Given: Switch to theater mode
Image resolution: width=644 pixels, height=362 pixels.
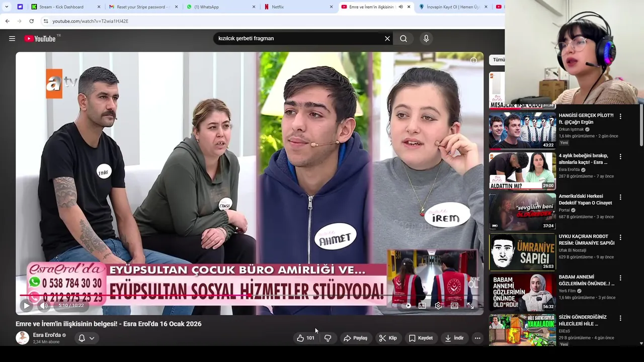Looking at the screenshot, I should pyautogui.click(x=454, y=305).
